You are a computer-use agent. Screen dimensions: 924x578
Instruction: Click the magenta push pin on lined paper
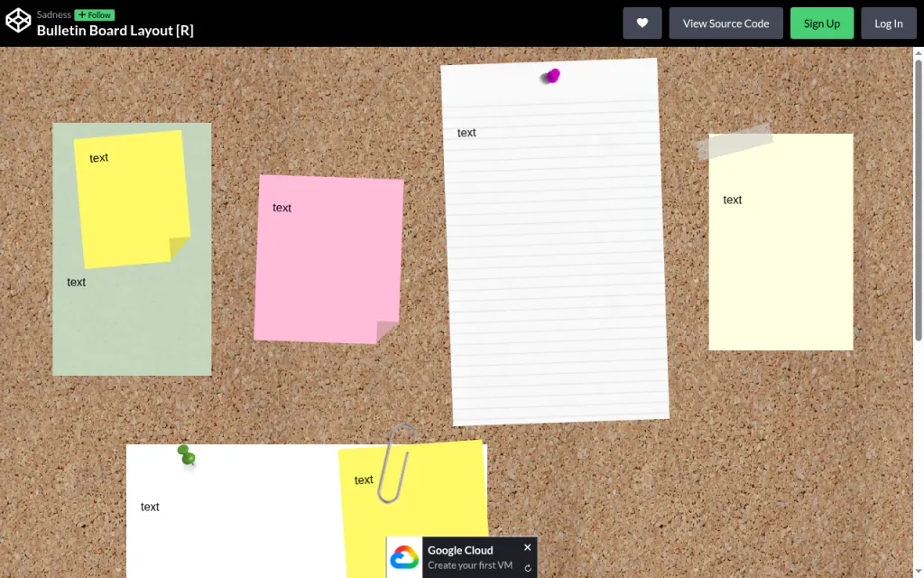[551, 76]
